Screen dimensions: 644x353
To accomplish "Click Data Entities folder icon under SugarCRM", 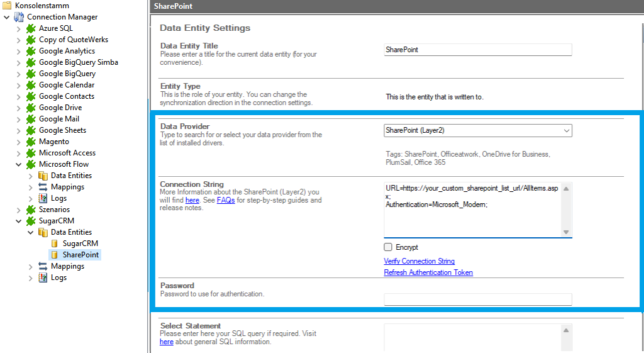I will 43,232.
